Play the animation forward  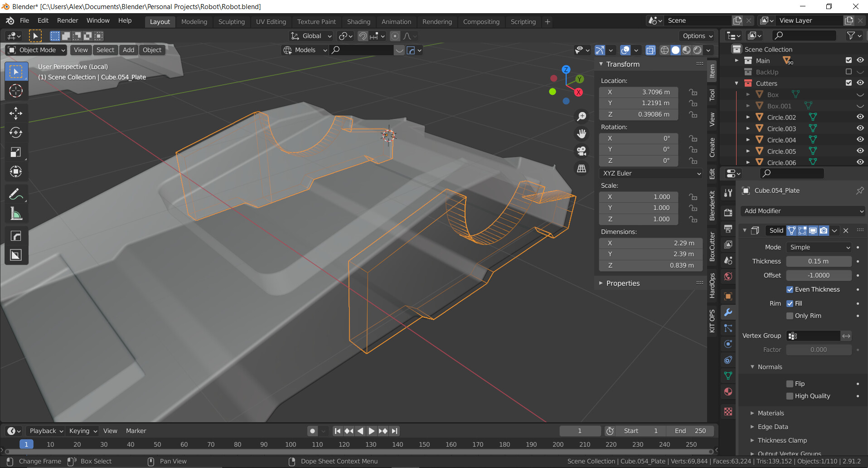click(x=372, y=431)
